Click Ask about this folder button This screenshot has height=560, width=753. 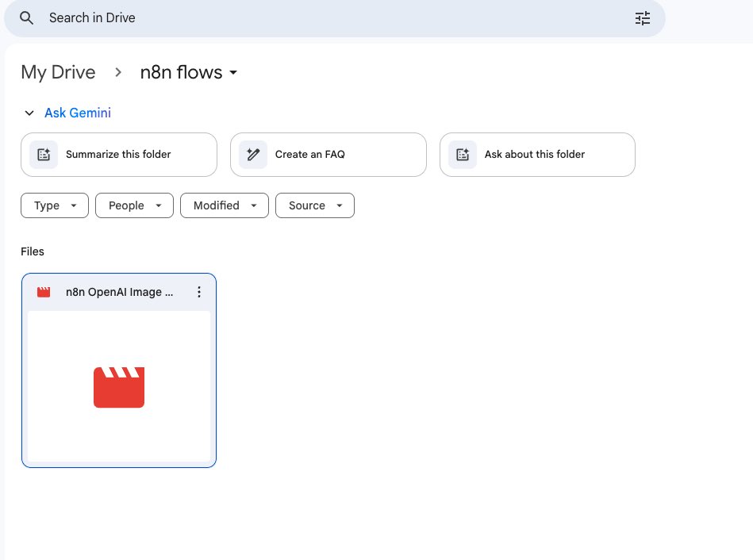[537, 155]
